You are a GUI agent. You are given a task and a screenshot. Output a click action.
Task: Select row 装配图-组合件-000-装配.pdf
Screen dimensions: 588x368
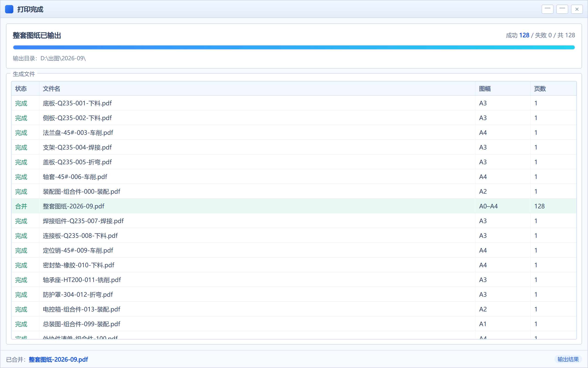click(x=294, y=192)
